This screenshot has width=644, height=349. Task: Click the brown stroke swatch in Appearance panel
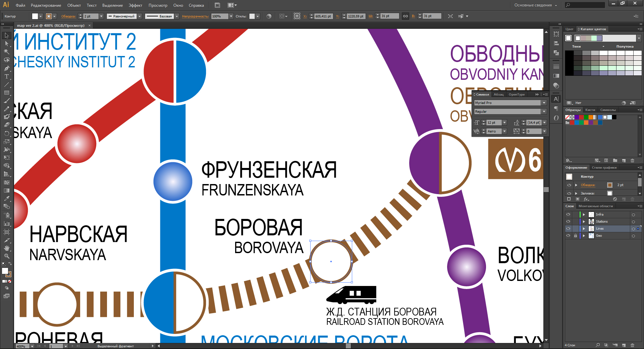610,185
